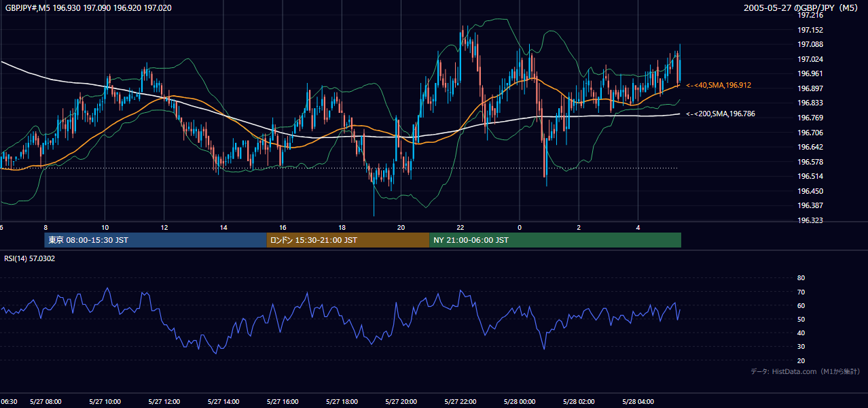
Task: Click the price axis label 197.088
Action: click(810, 44)
